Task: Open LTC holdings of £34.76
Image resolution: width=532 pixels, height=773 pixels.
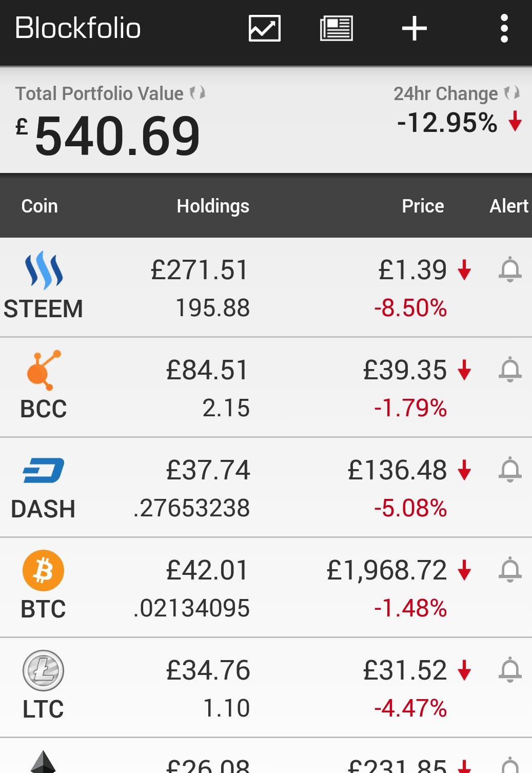Action: pyautogui.click(x=208, y=670)
